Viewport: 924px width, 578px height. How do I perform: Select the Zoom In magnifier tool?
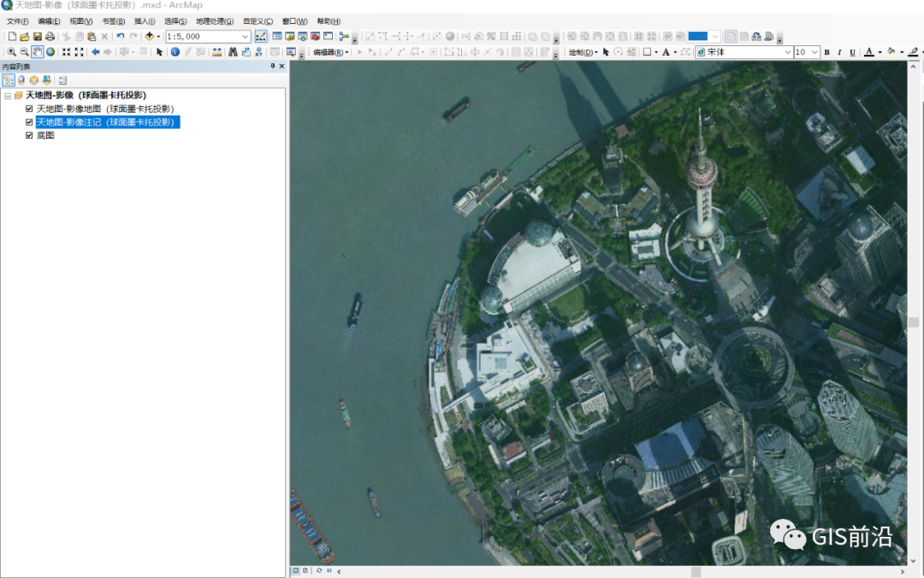[12, 52]
